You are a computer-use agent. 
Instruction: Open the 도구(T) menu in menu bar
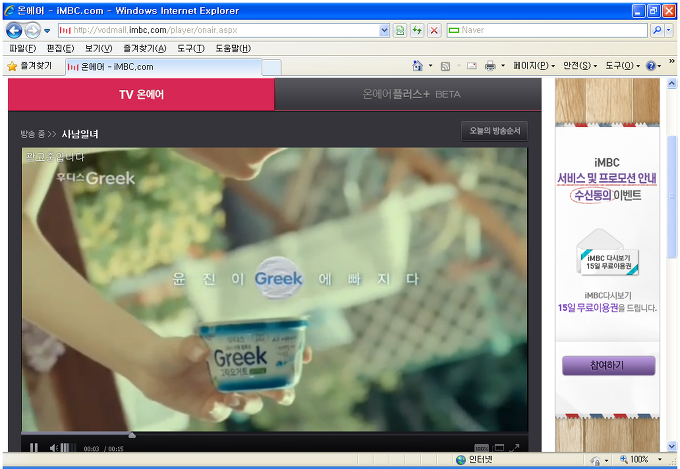pyautogui.click(x=191, y=48)
